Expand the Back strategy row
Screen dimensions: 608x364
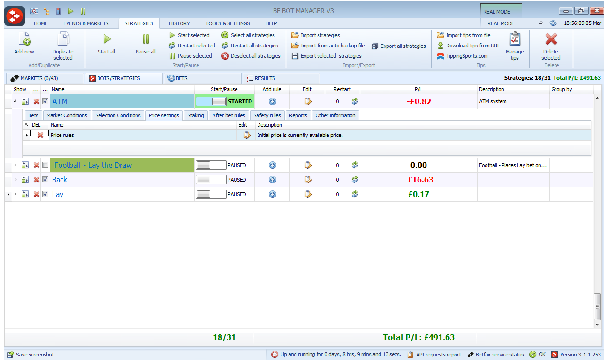[15, 180]
